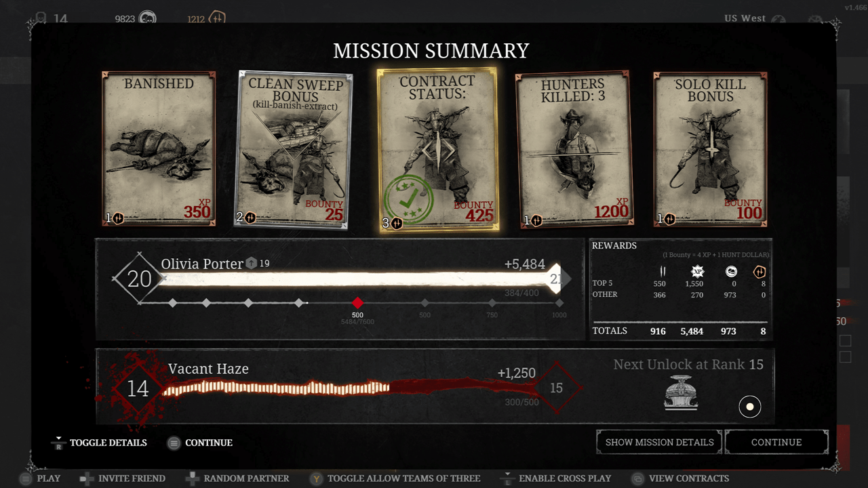Screen dimensions: 868x488
Task: Select the Banished reward card
Action: pyautogui.click(x=159, y=149)
